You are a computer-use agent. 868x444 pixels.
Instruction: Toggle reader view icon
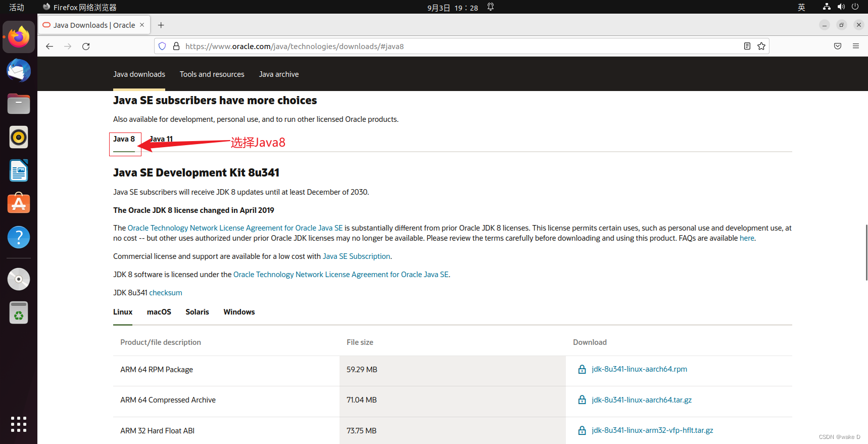coord(747,46)
